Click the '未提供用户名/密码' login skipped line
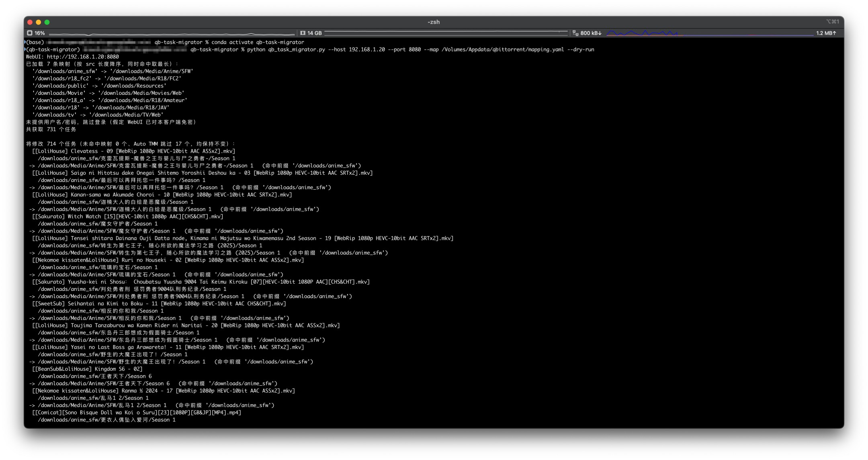 [x=111, y=122]
